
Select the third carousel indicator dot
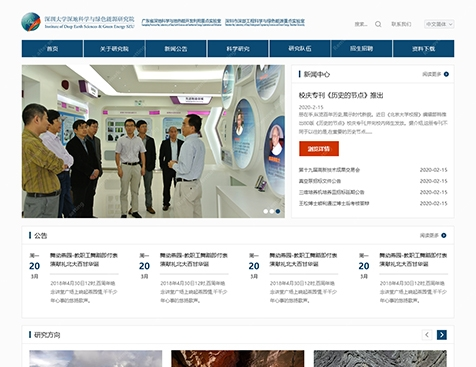point(278,211)
